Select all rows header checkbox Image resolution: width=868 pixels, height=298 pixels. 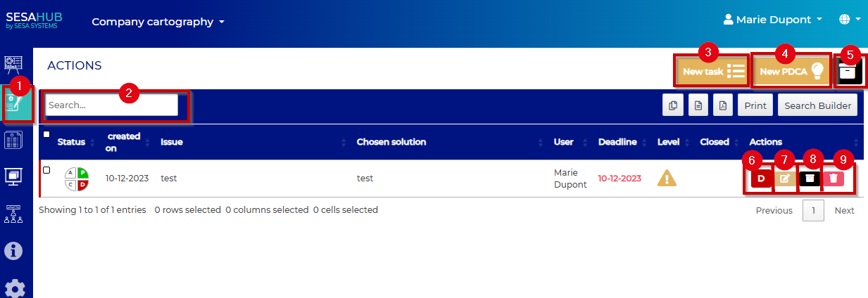coord(46,134)
